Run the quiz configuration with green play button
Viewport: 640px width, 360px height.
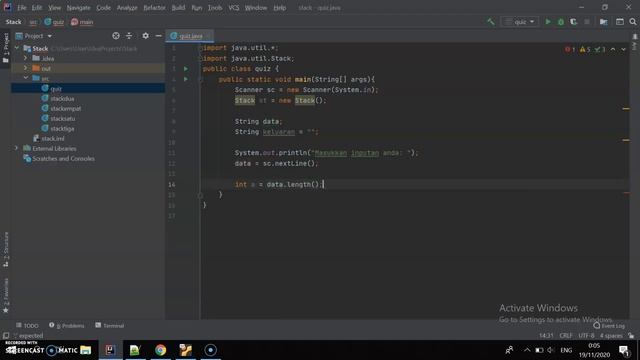click(x=548, y=22)
